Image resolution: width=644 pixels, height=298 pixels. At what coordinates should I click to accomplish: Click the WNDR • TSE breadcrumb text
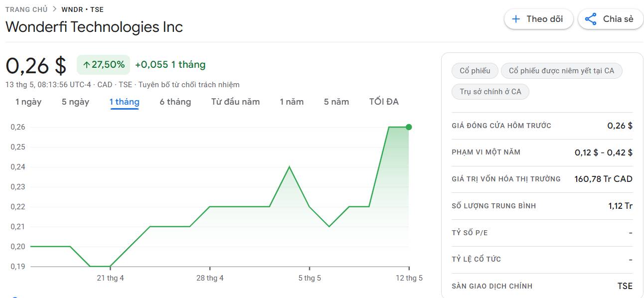coord(82,9)
